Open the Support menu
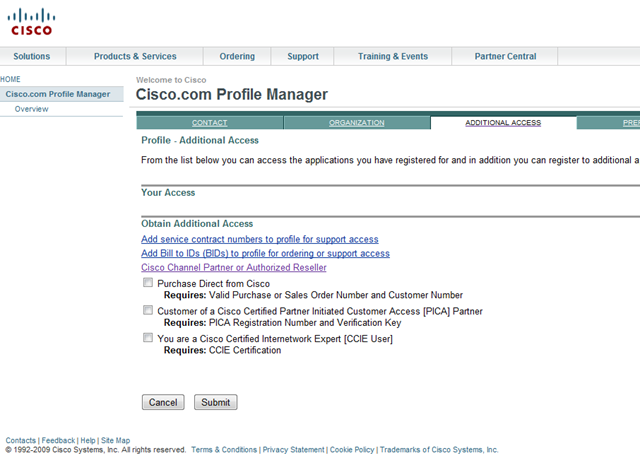The width and height of the screenshot is (640, 470). click(x=303, y=56)
